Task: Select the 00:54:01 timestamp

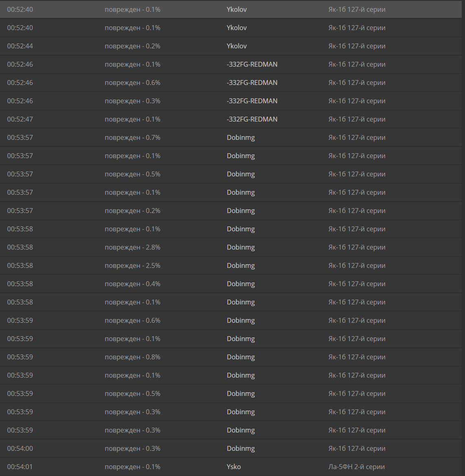Action: tap(20, 467)
